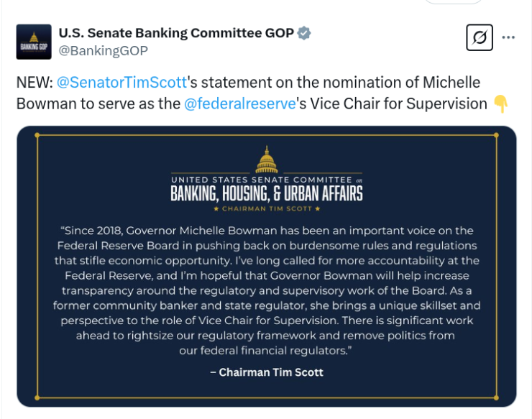Screen dimensions: 532x419
Task: Click 'Michelle' at end of tweet's first line
Action: tap(451, 83)
